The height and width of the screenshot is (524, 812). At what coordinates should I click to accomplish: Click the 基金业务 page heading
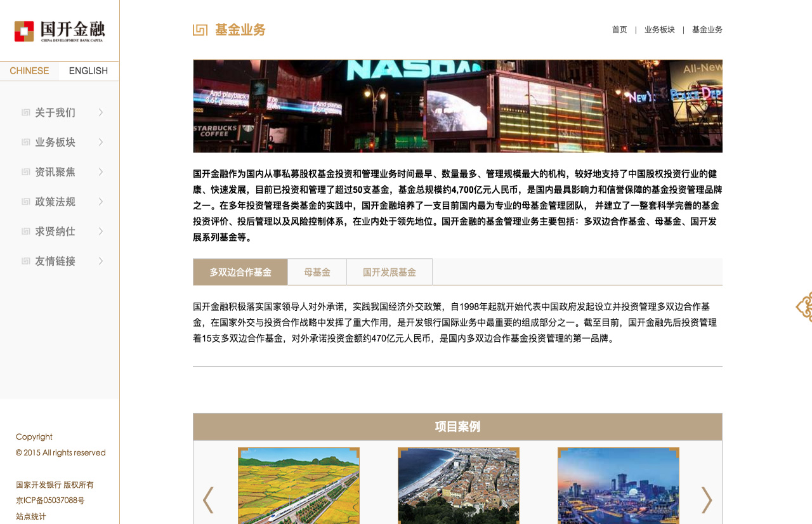(x=240, y=30)
